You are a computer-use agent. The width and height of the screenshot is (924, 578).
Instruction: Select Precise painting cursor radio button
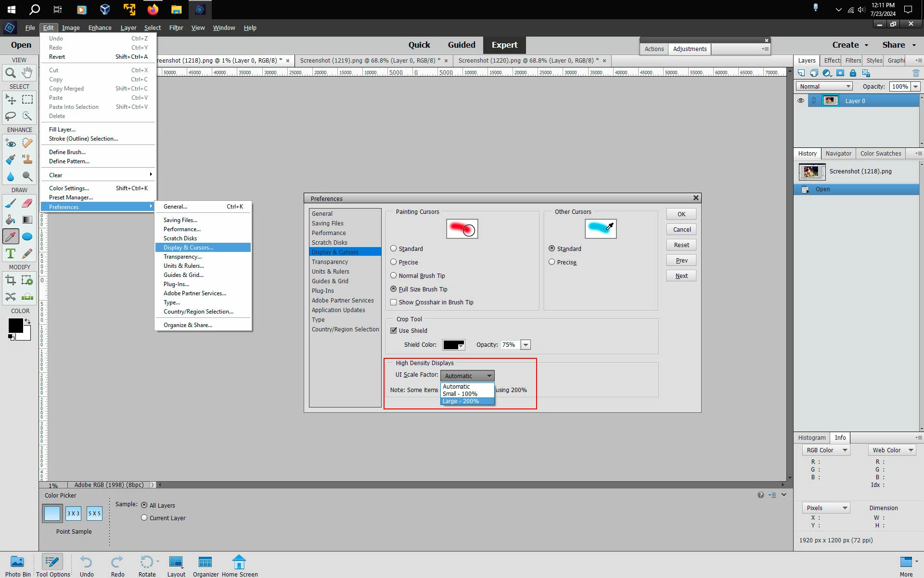tap(394, 262)
